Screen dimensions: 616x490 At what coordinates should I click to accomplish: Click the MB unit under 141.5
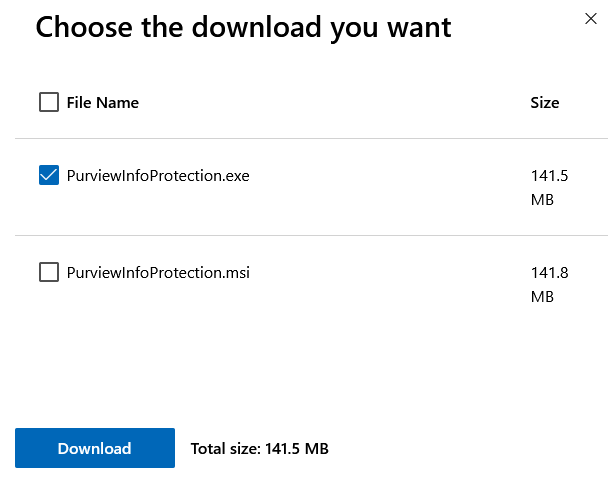[x=542, y=200]
